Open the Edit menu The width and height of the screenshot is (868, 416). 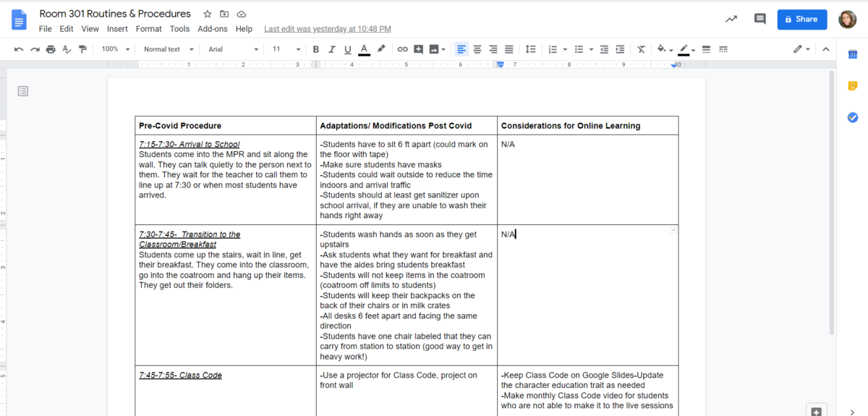pyautogui.click(x=67, y=29)
